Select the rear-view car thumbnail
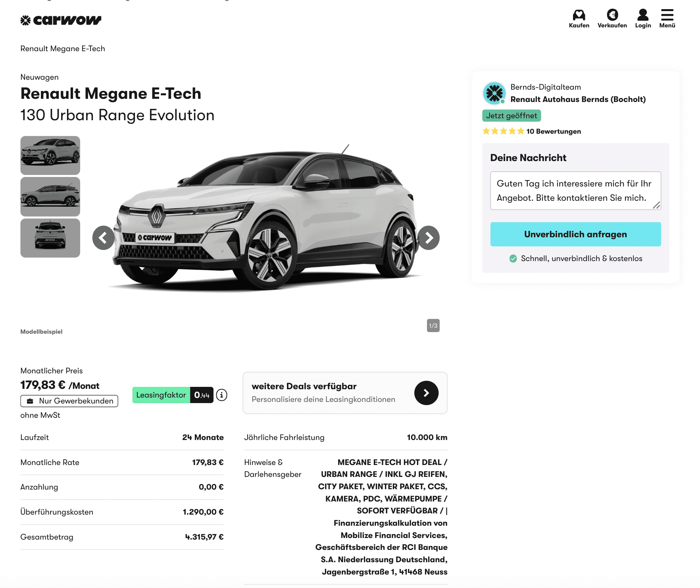The image size is (700, 588). click(x=50, y=238)
